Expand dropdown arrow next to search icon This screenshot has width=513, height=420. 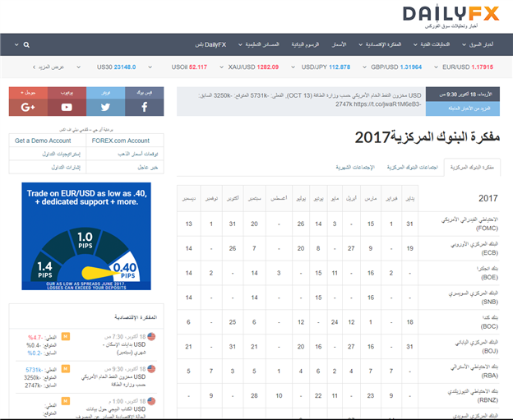16,45
